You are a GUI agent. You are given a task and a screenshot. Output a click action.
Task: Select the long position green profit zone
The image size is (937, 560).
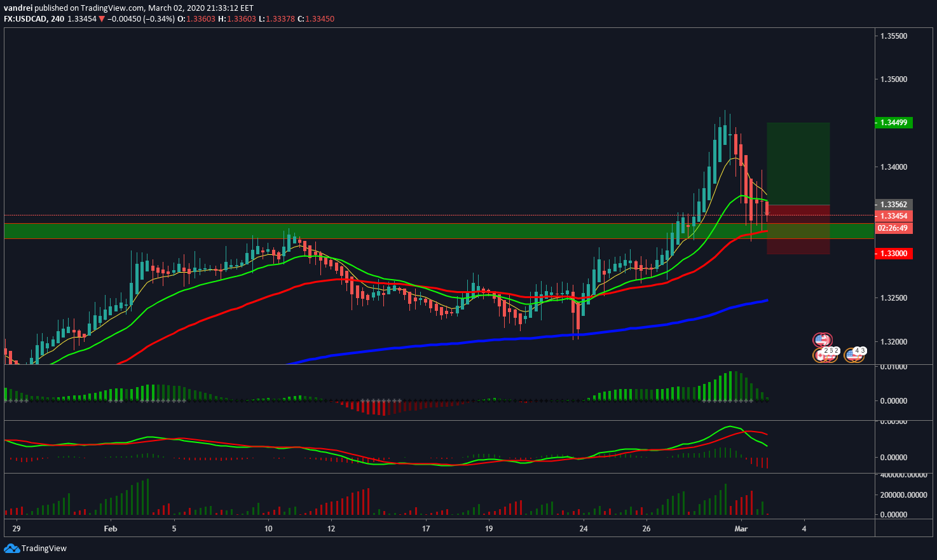click(x=798, y=164)
